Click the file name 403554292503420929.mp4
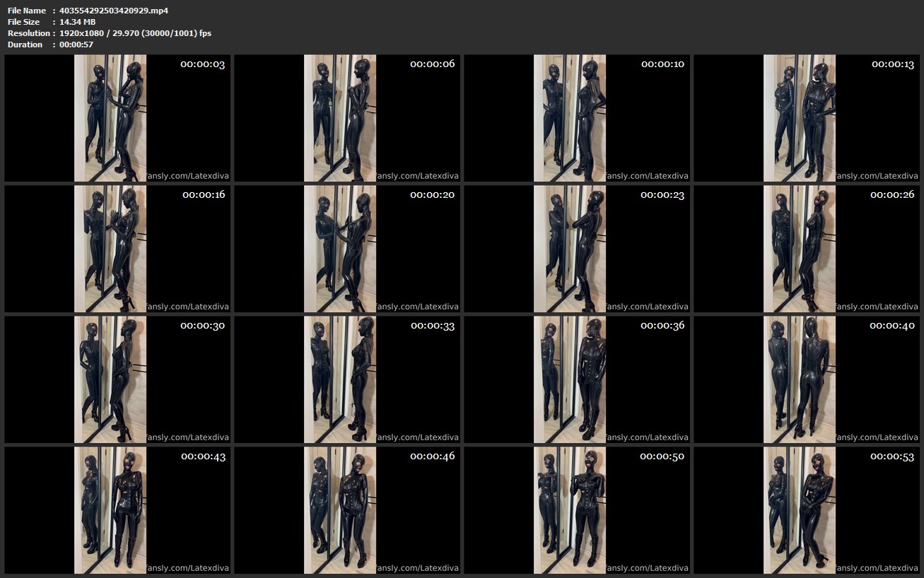Viewport: 924px width, 578px height. click(x=114, y=11)
